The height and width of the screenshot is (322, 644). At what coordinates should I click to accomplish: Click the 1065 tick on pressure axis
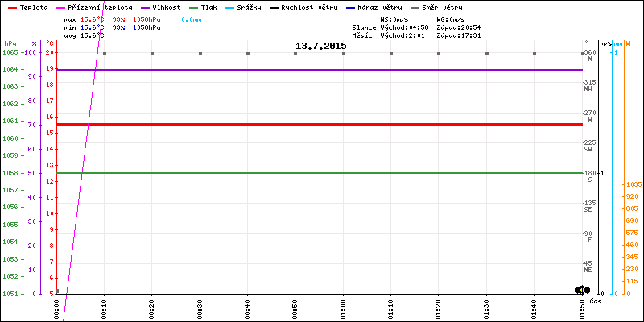click(x=10, y=52)
